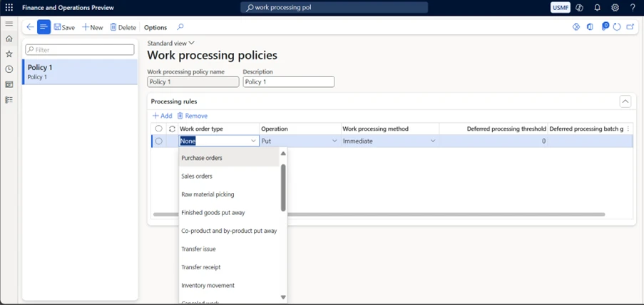Tick the select-all rows circle in header
This screenshot has width=644, height=305.
click(x=159, y=129)
